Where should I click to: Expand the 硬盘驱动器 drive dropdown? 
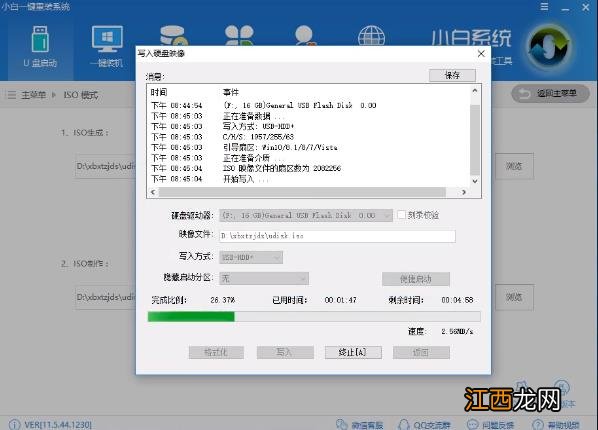(x=305, y=216)
